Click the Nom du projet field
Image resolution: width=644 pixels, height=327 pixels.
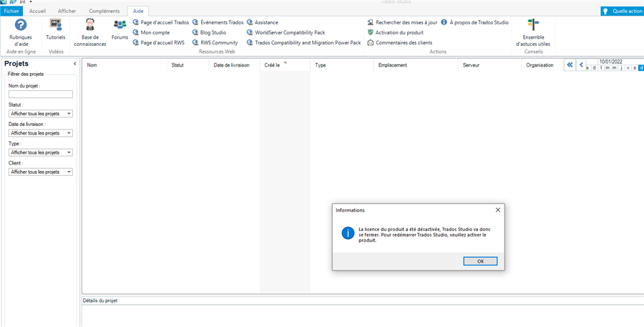click(x=41, y=94)
